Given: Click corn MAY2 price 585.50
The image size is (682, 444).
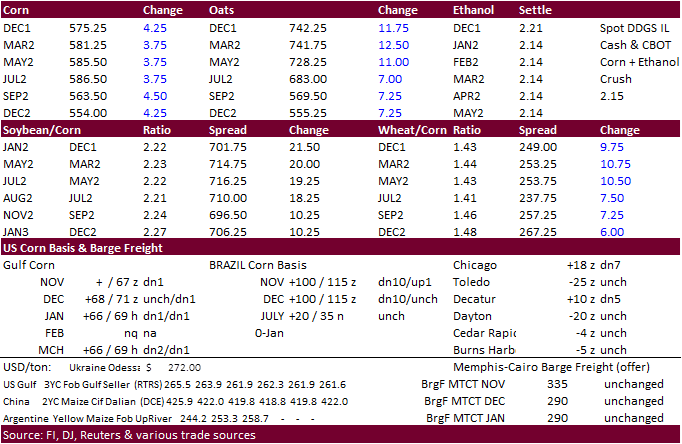Looking at the screenshot, I should (88, 62).
